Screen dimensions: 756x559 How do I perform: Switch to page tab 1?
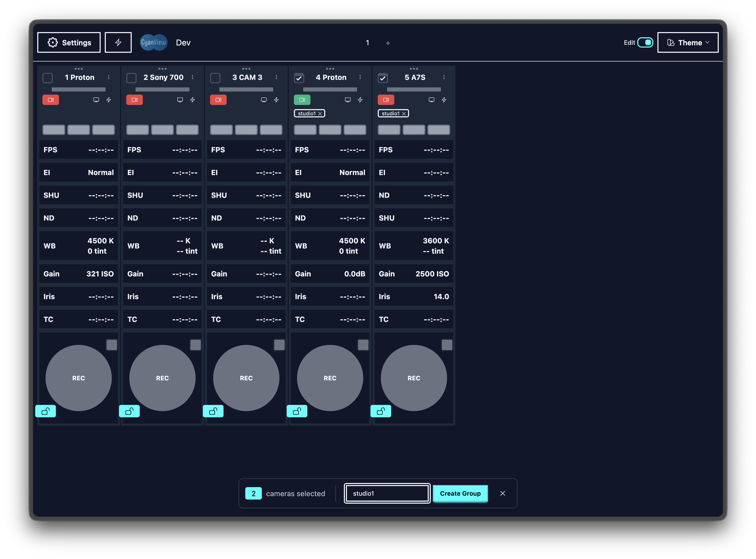(367, 43)
